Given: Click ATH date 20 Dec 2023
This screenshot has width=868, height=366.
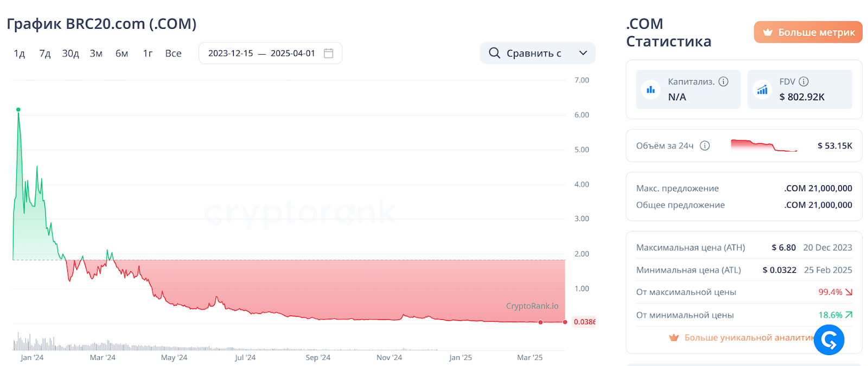Looking at the screenshot, I should pos(828,247).
